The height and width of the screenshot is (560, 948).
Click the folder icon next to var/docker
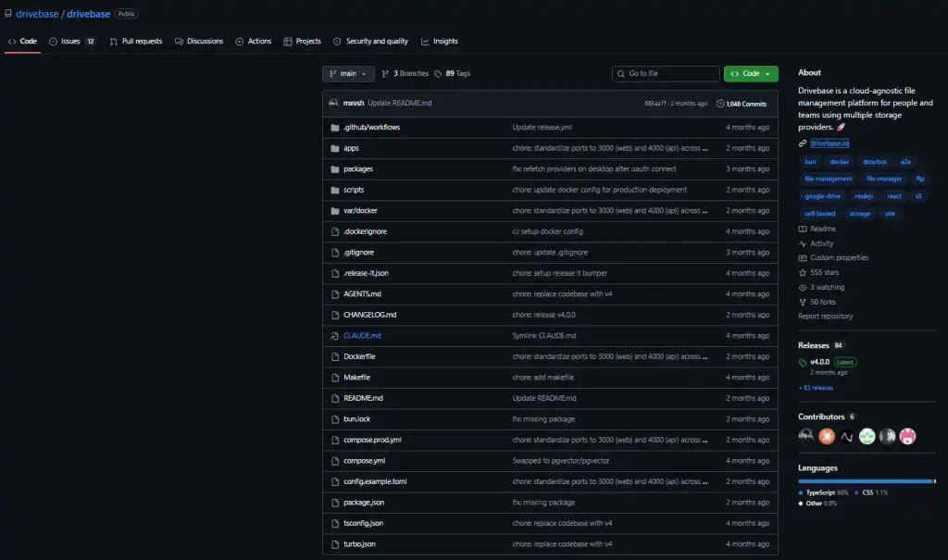tap(335, 211)
